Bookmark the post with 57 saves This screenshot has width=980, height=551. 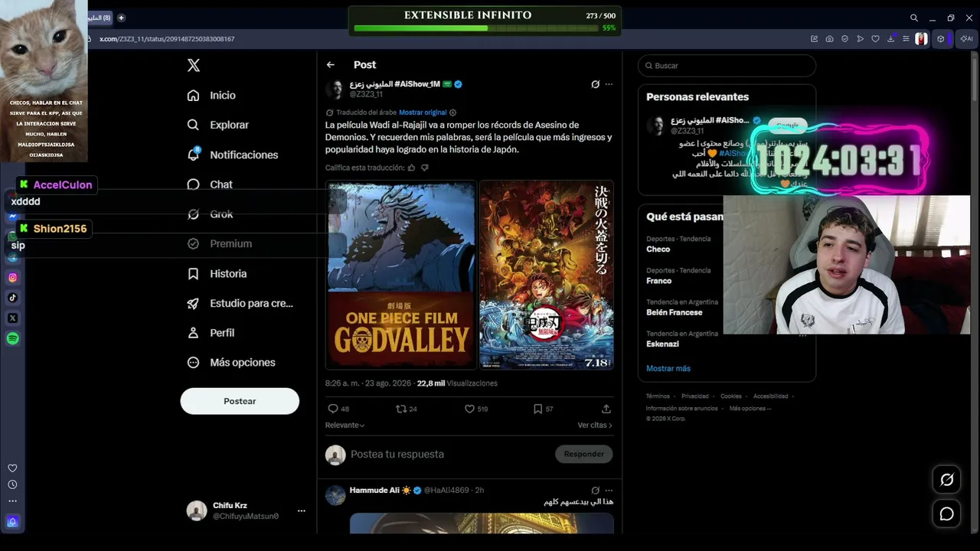pyautogui.click(x=537, y=409)
